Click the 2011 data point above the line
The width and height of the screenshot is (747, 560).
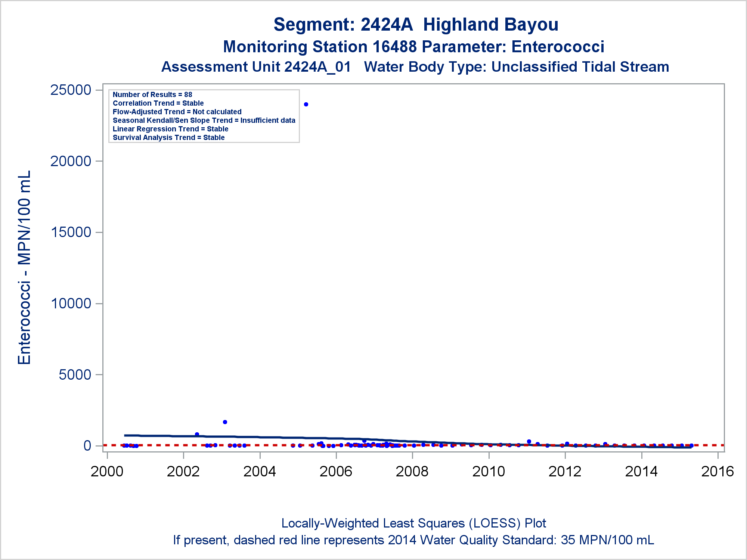[x=529, y=441]
